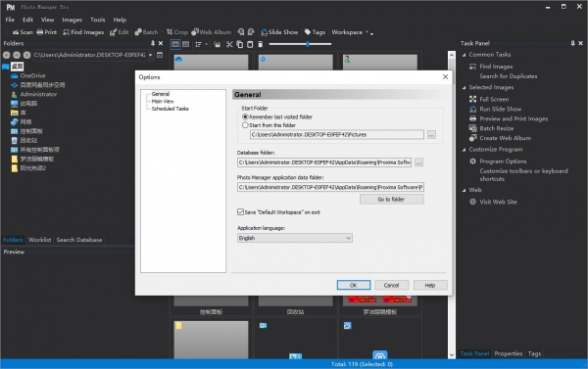Click the Delete trash icon

(x=261, y=44)
